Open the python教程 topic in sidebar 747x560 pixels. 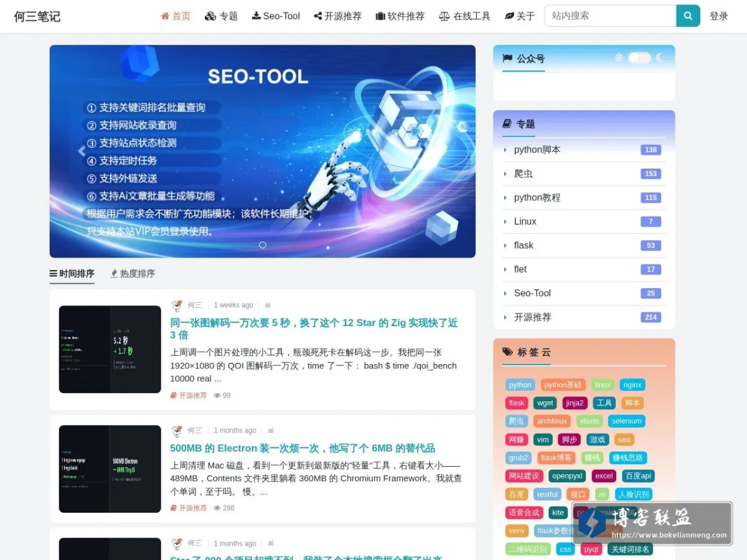tap(537, 198)
